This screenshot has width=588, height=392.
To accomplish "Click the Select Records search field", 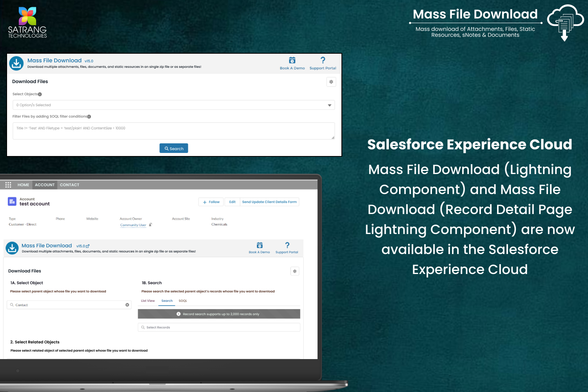I will 219,327.
